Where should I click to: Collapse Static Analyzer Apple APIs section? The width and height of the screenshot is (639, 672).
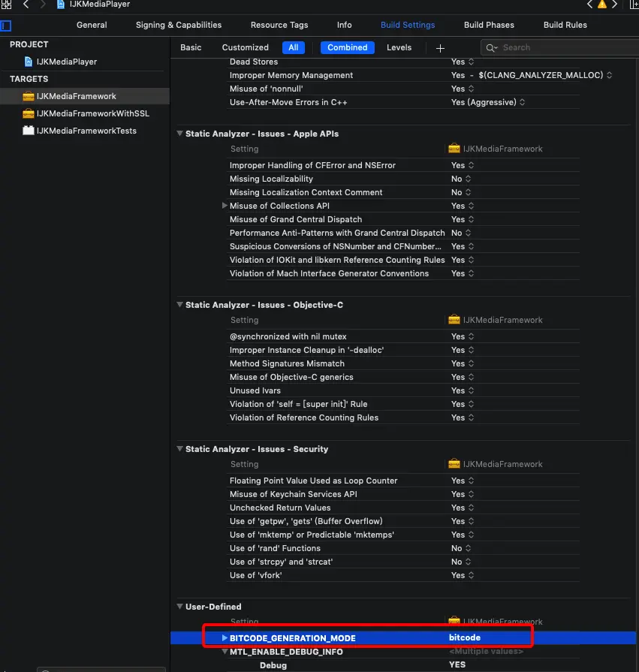[x=179, y=134]
